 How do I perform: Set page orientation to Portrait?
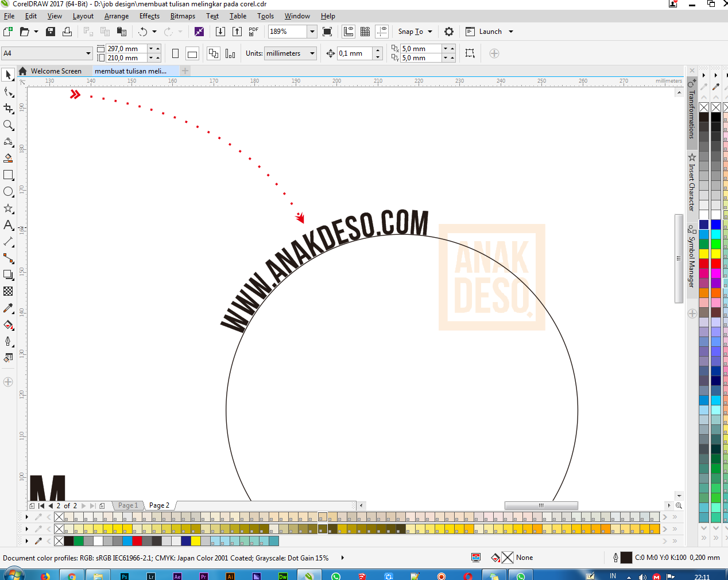coord(175,53)
